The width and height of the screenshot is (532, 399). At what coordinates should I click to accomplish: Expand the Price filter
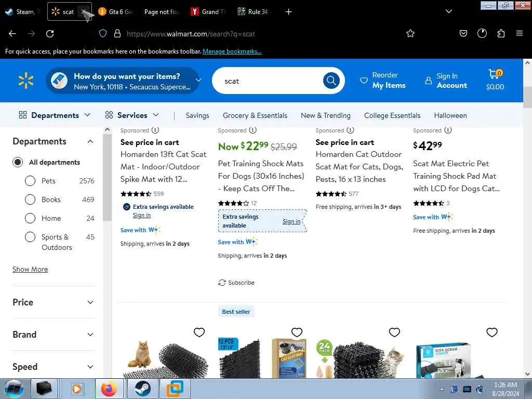pyautogui.click(x=90, y=302)
